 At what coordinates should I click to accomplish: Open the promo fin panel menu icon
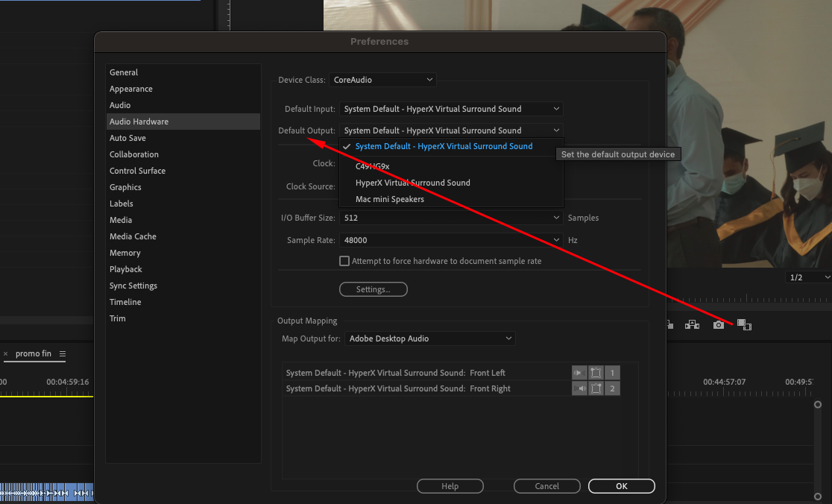point(63,355)
